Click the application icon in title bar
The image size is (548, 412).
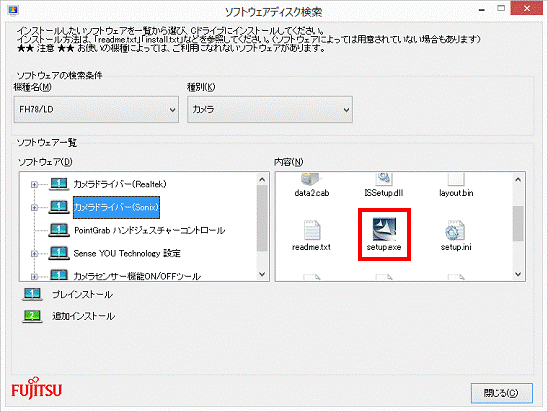point(13,10)
